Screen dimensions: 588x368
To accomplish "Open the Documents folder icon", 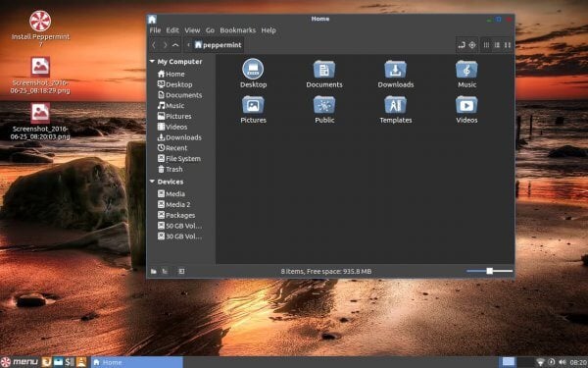I will (324, 74).
